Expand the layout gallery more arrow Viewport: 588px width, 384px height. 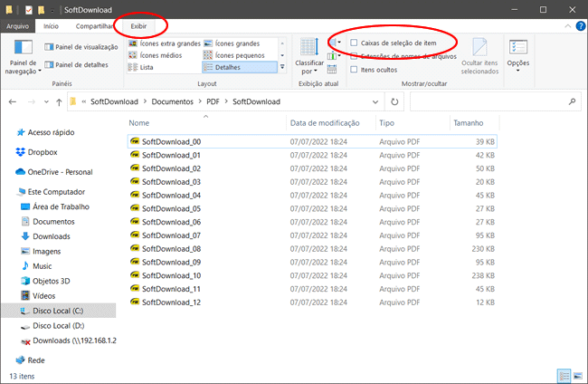click(x=282, y=67)
